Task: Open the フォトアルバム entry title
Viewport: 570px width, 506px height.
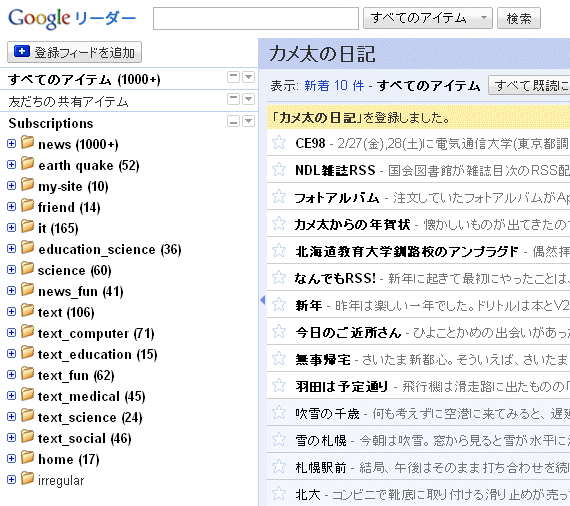Action: tap(337, 197)
